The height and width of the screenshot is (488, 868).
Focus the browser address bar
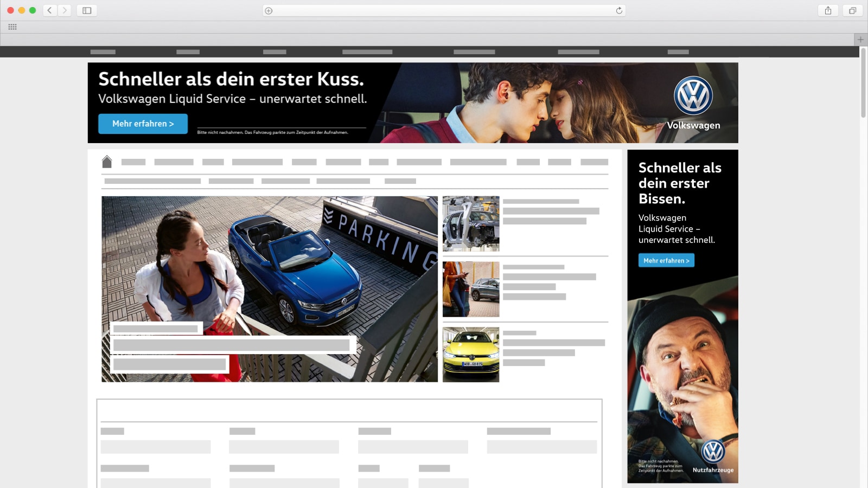(444, 10)
